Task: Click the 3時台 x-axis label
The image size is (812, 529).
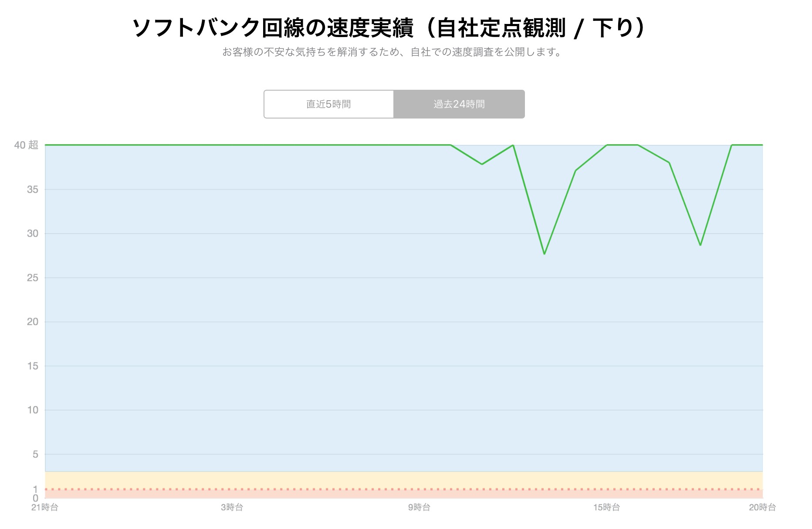Action: coord(232,507)
